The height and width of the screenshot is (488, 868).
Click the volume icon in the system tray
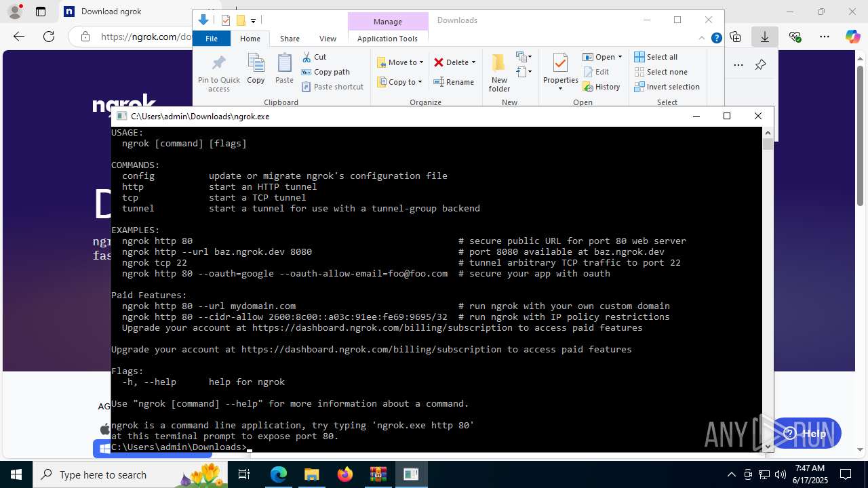[780, 474]
